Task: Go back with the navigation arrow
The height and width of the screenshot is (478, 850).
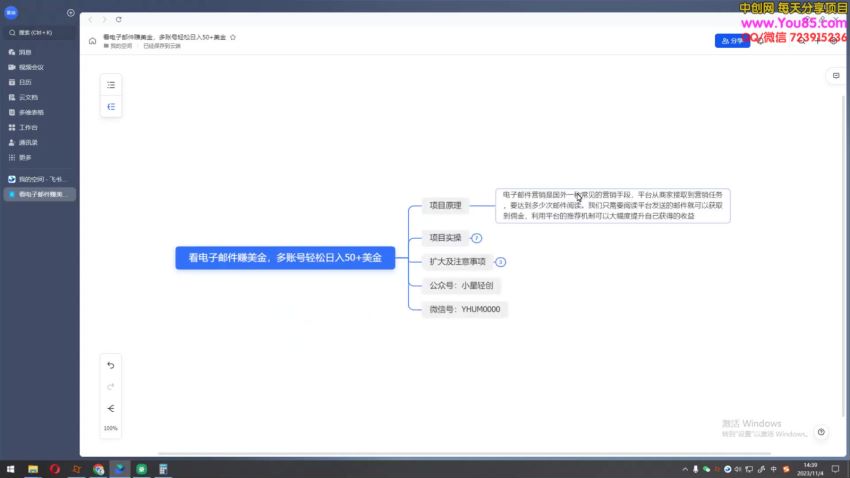Action: [91, 20]
